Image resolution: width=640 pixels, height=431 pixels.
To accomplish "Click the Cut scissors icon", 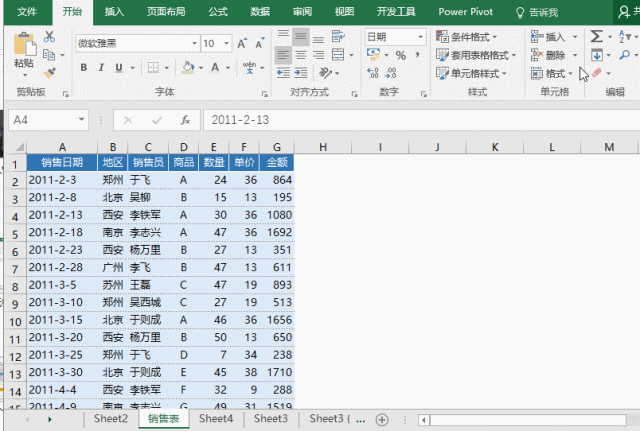I will click(49, 36).
